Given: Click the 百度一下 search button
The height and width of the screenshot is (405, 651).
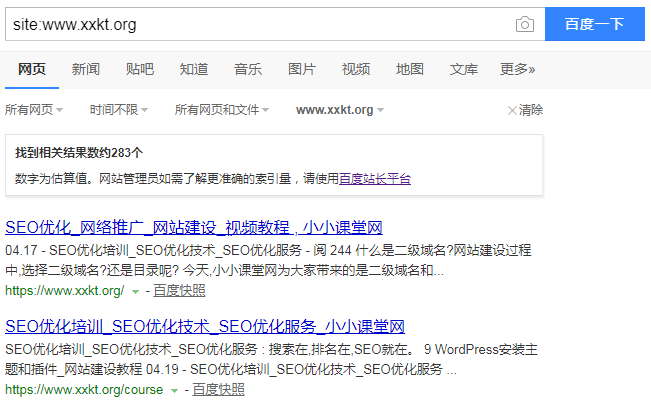Looking at the screenshot, I should [595, 24].
